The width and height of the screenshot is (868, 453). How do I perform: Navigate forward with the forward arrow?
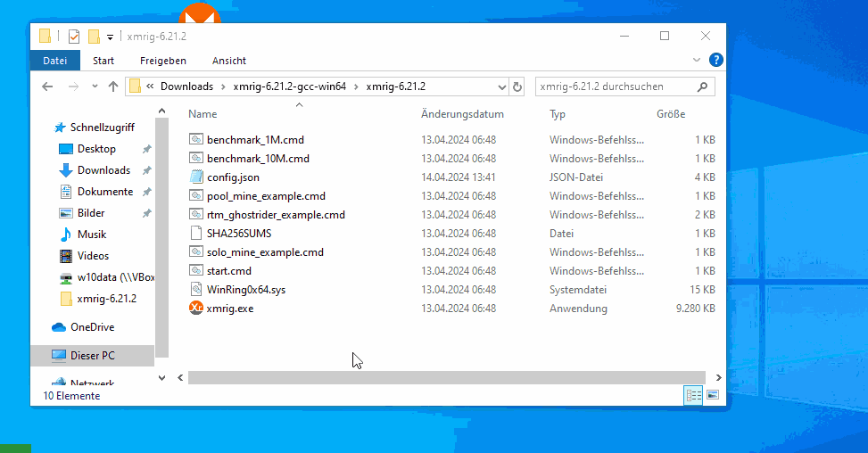73,86
